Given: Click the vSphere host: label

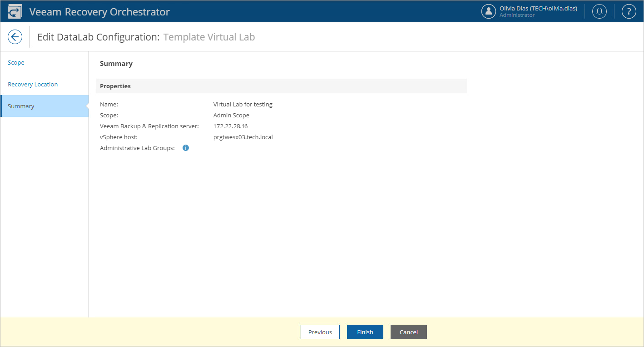Looking at the screenshot, I should (119, 137).
